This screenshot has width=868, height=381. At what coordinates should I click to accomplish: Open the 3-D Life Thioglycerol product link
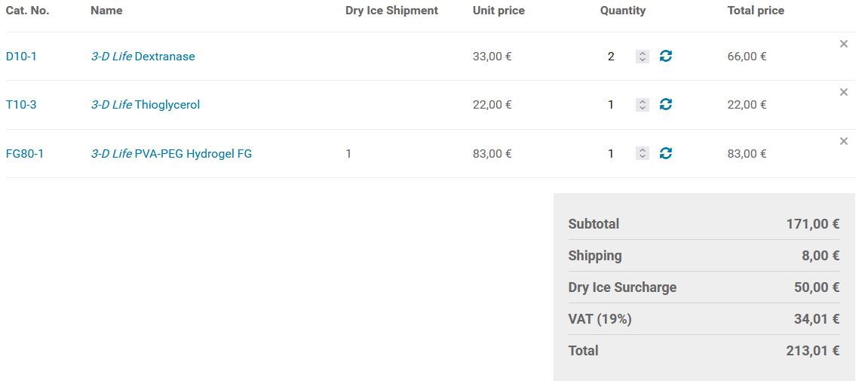coord(146,105)
